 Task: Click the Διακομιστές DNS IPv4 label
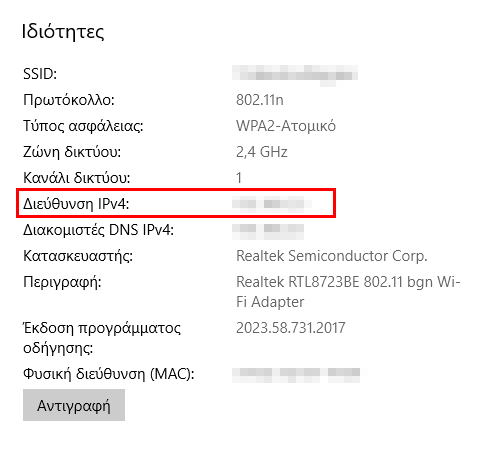[x=98, y=230]
